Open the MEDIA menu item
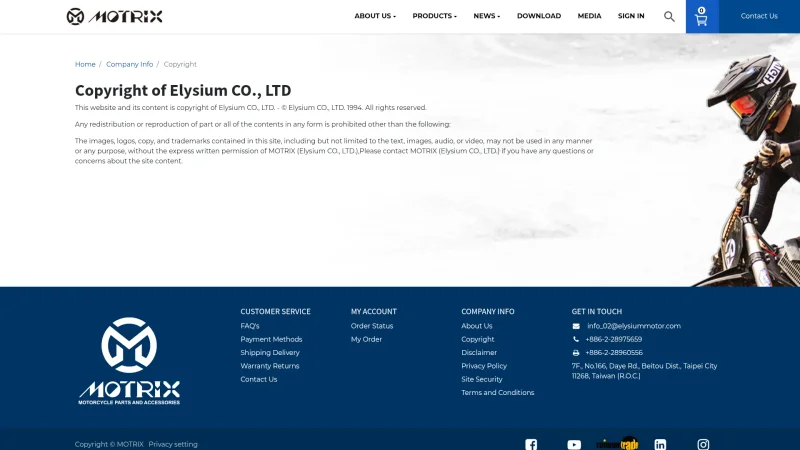800x450 pixels. click(x=589, y=16)
